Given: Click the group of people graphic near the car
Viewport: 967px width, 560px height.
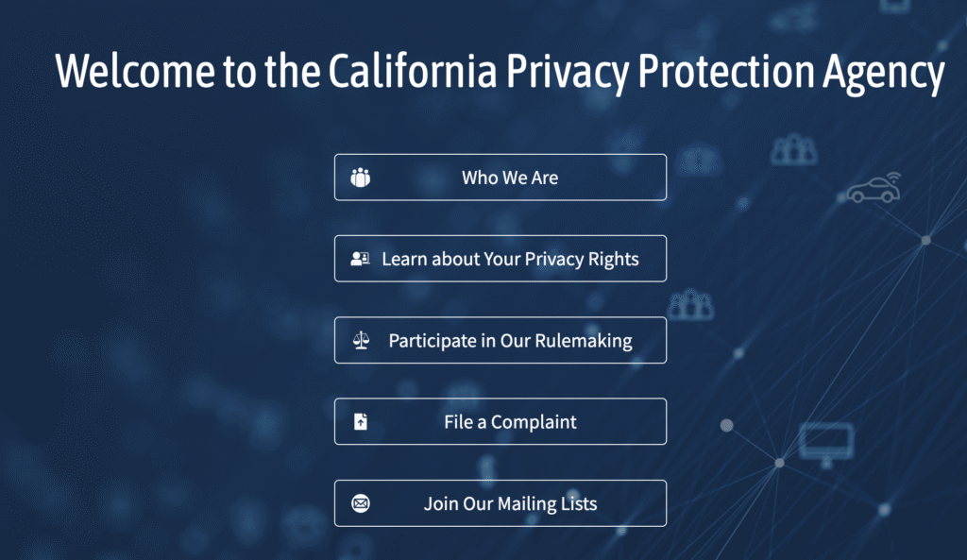Looking at the screenshot, I should pos(796,148).
